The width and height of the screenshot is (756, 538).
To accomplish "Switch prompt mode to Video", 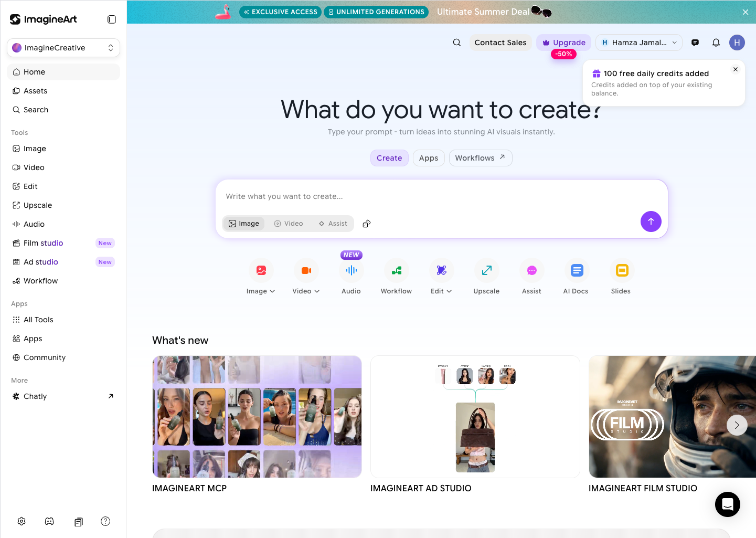I will pyautogui.click(x=289, y=224).
